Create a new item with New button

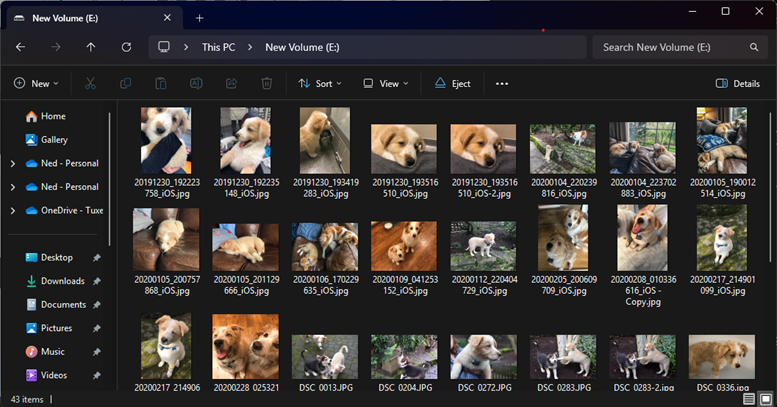37,84
